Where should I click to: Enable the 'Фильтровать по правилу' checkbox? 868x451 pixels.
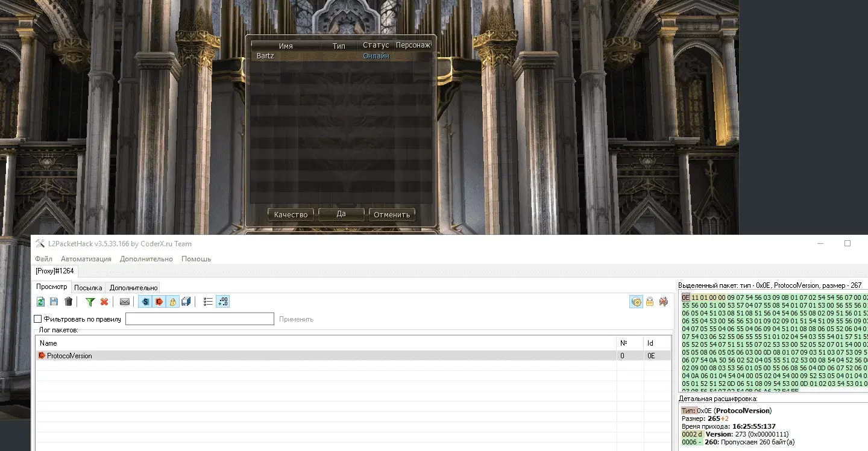pos(38,319)
